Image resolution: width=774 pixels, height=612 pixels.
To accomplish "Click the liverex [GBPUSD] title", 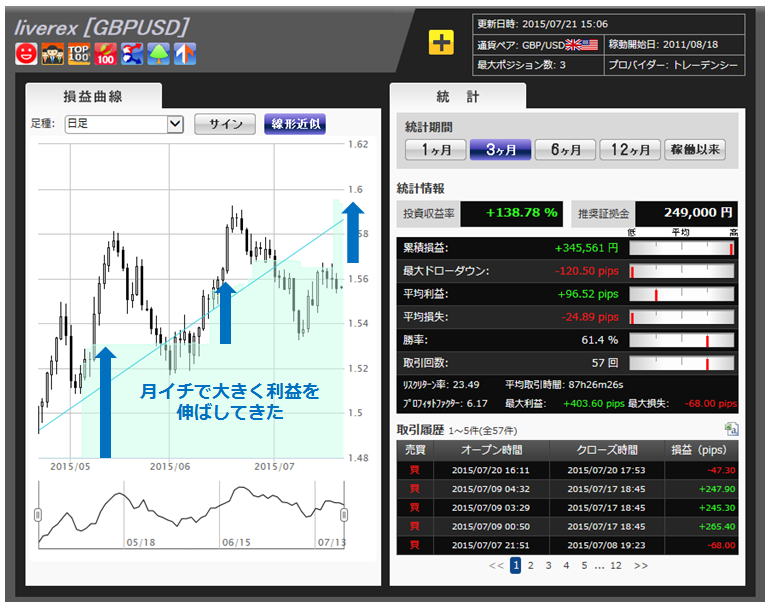I will pos(102,28).
